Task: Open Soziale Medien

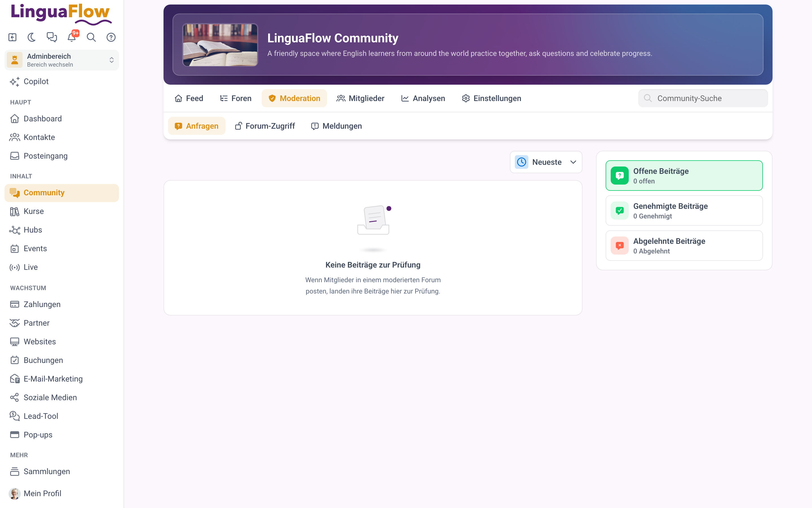Action: coord(62,397)
